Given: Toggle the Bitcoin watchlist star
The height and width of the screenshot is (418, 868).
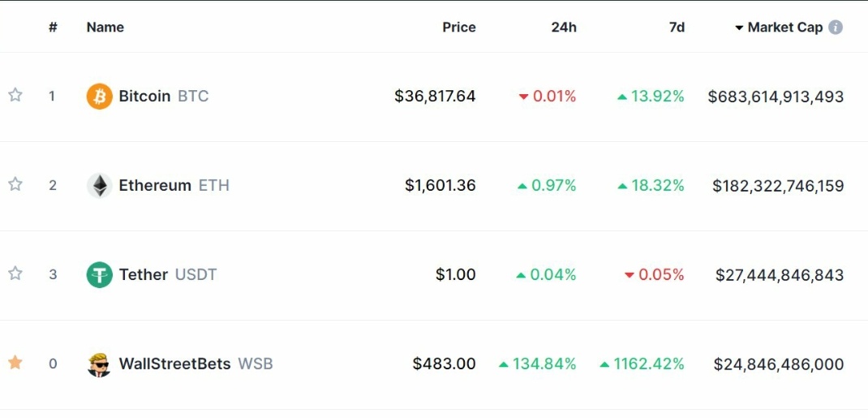Looking at the screenshot, I should 15,95.
